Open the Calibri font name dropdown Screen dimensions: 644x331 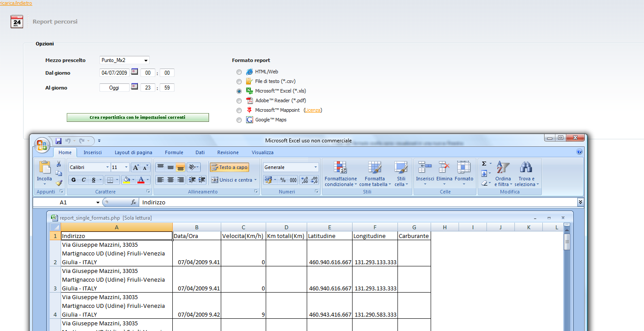[108, 167]
